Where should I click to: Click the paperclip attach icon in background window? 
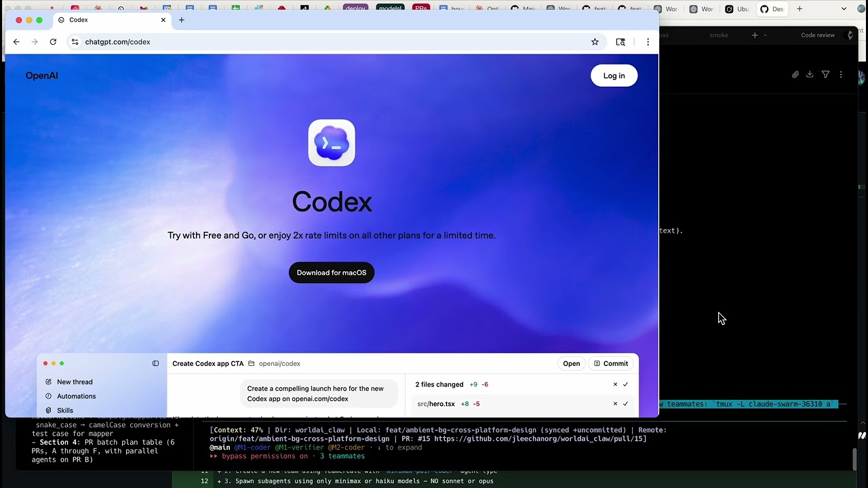795,75
